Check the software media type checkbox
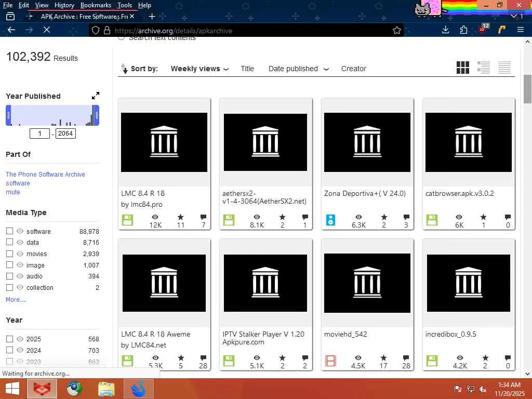Image resolution: width=532 pixels, height=399 pixels. point(9,231)
